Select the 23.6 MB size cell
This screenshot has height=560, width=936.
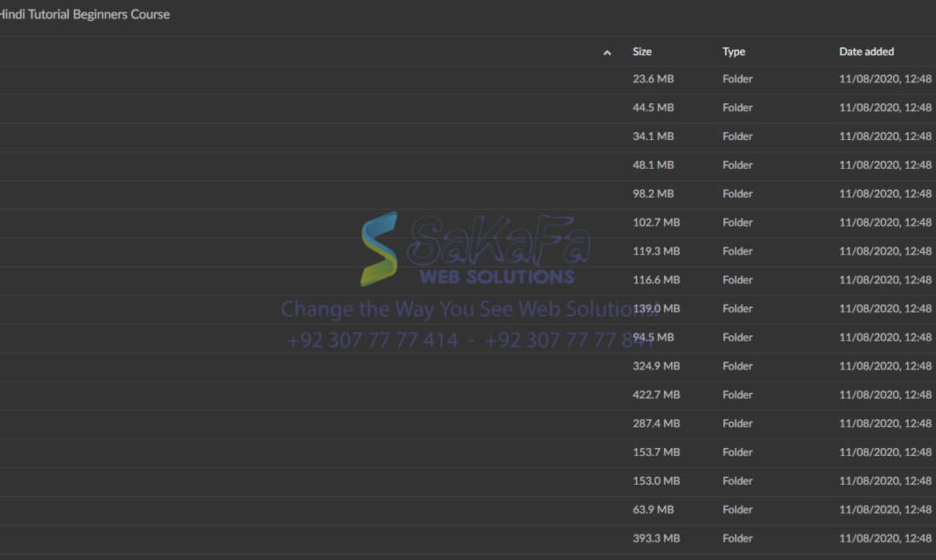(x=653, y=79)
